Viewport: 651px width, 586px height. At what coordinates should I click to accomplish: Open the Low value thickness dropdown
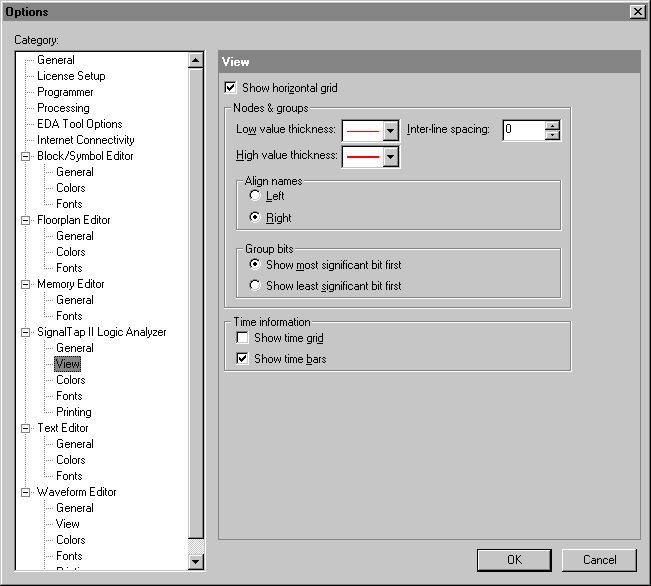(x=390, y=130)
